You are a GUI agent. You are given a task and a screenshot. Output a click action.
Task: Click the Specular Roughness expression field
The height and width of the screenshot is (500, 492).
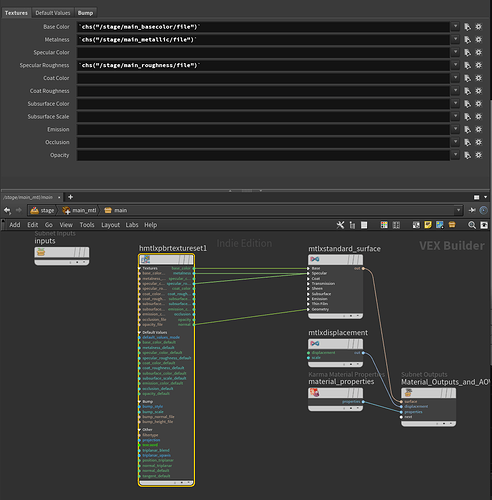[x=263, y=65]
